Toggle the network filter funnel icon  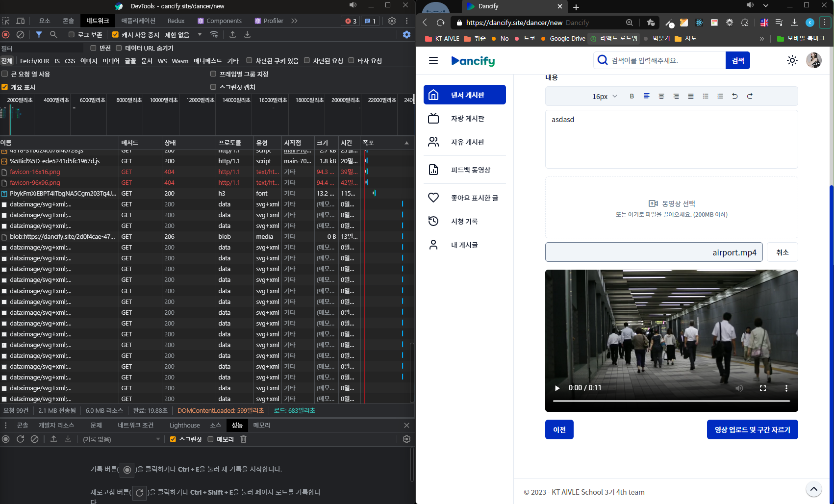[39, 34]
